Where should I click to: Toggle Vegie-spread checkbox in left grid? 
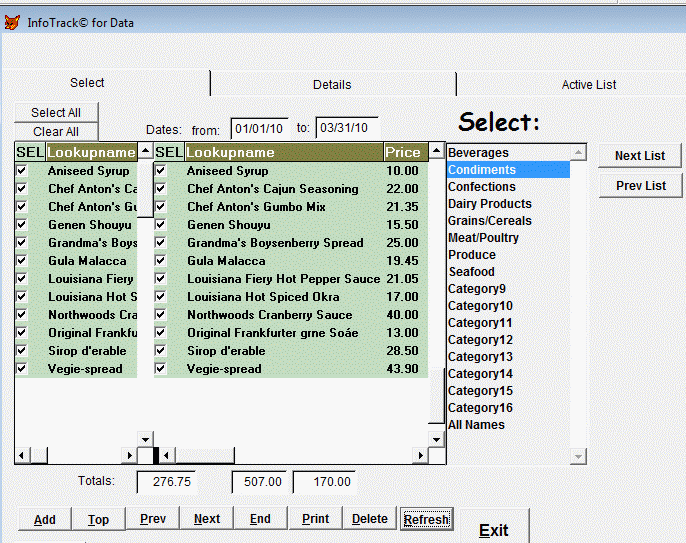pyautogui.click(x=22, y=369)
